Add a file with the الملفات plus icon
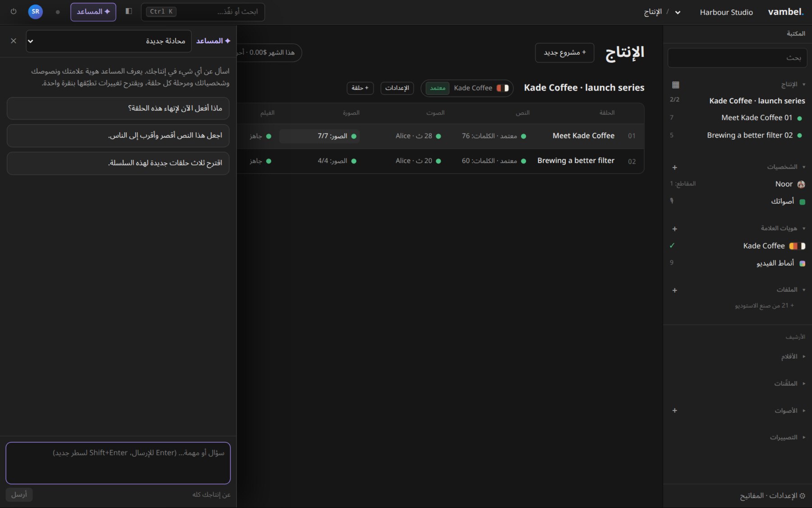 [675, 290]
